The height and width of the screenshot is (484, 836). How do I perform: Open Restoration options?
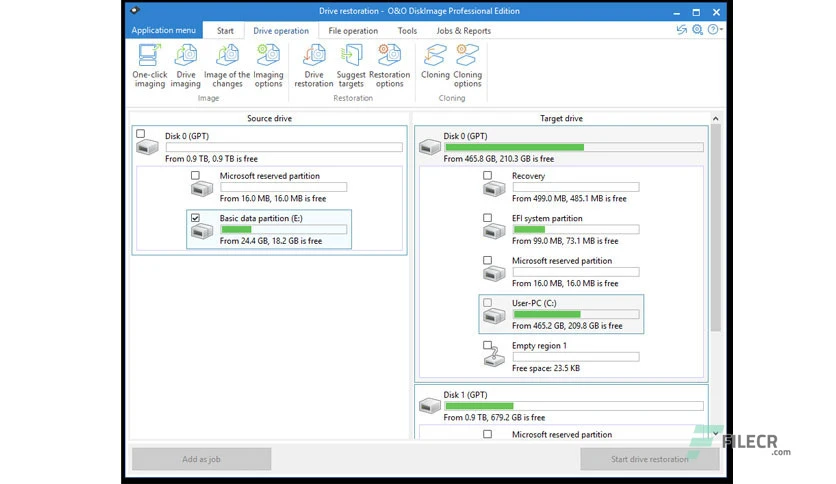pos(390,66)
